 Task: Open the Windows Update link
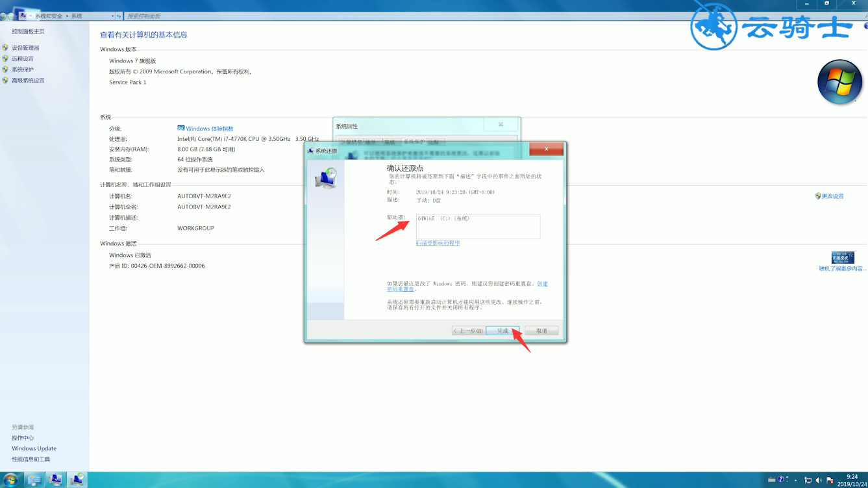coord(34,448)
